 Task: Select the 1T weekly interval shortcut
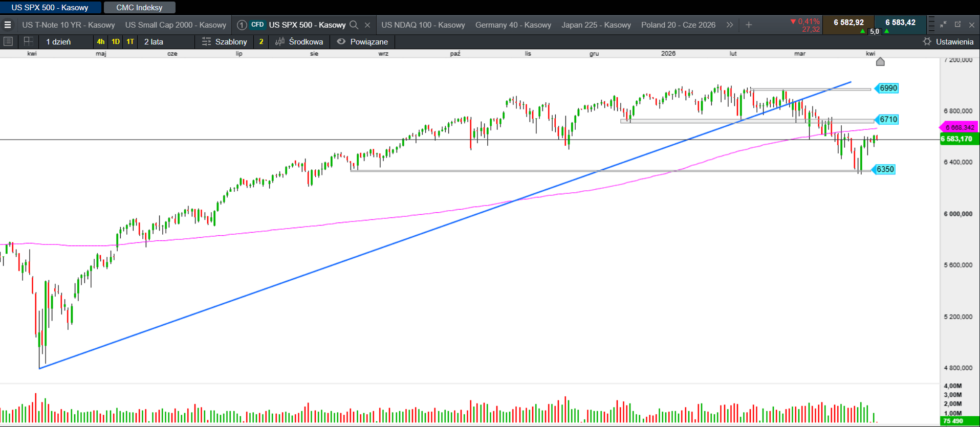[x=130, y=41]
